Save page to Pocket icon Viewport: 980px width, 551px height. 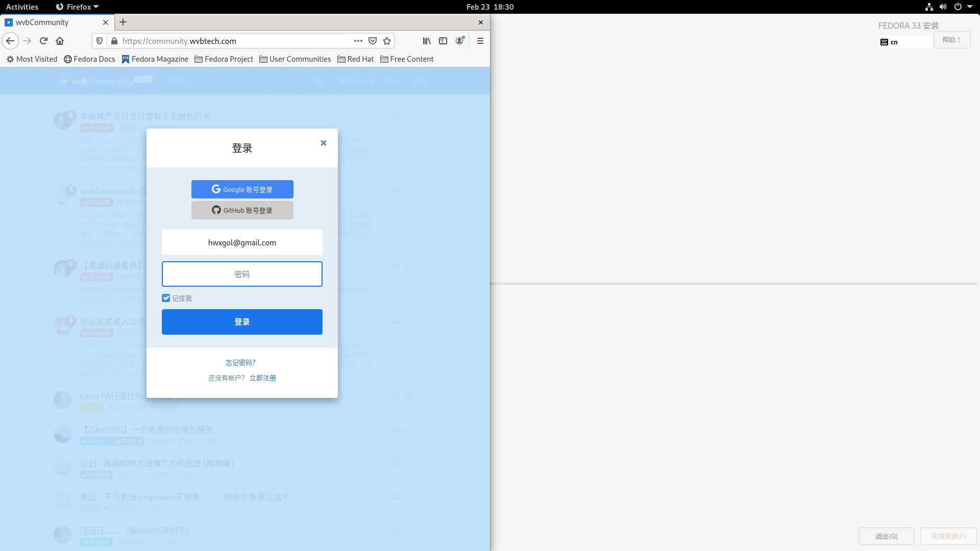point(373,41)
